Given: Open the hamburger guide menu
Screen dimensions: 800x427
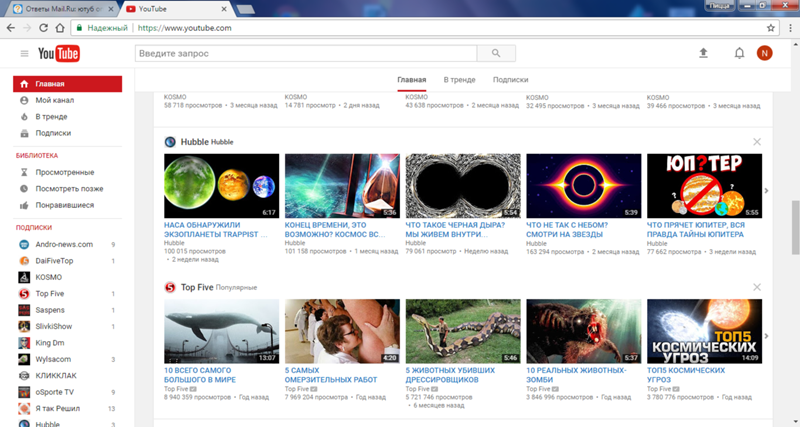Looking at the screenshot, I should point(24,54).
